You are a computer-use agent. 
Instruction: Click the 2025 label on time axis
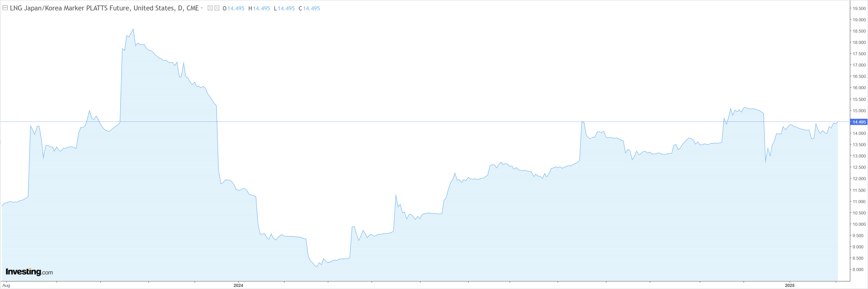(x=789, y=285)
